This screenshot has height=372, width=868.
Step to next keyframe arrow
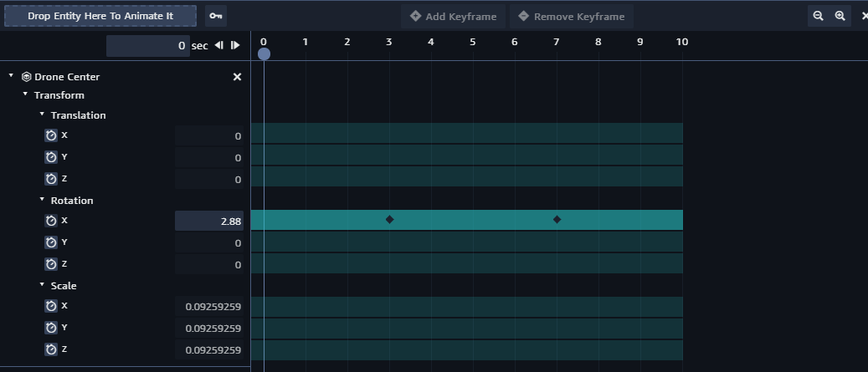(235, 45)
